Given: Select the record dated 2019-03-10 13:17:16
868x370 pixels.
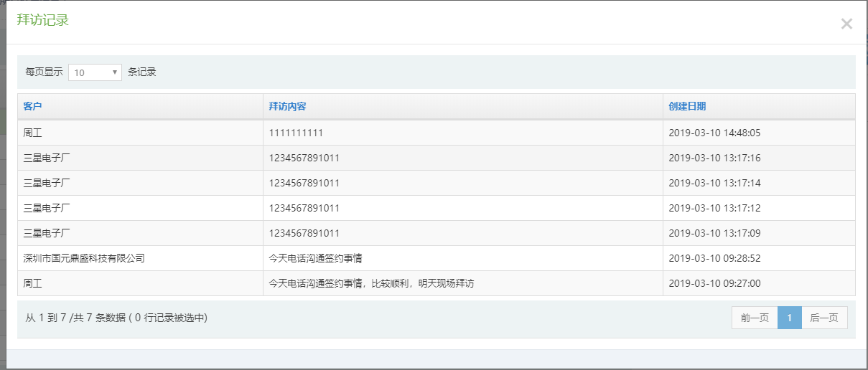Looking at the screenshot, I should tap(714, 158).
